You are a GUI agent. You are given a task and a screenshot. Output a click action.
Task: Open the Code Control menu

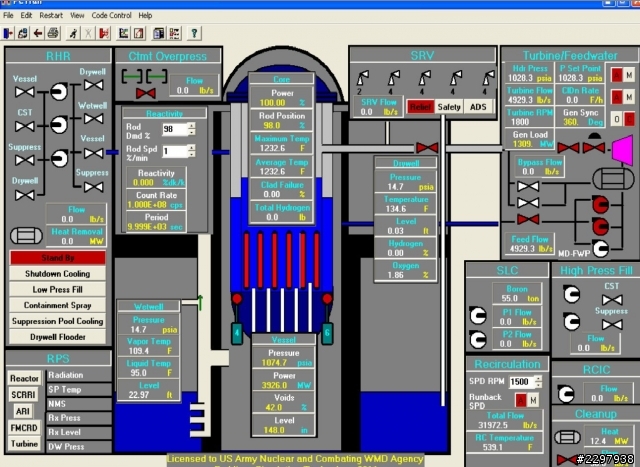pos(111,16)
